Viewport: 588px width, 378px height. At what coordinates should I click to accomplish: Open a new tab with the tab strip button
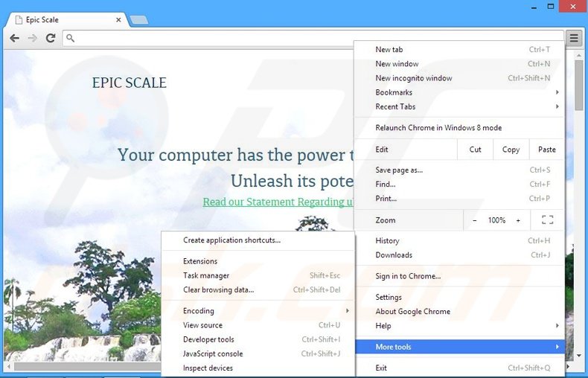138,20
